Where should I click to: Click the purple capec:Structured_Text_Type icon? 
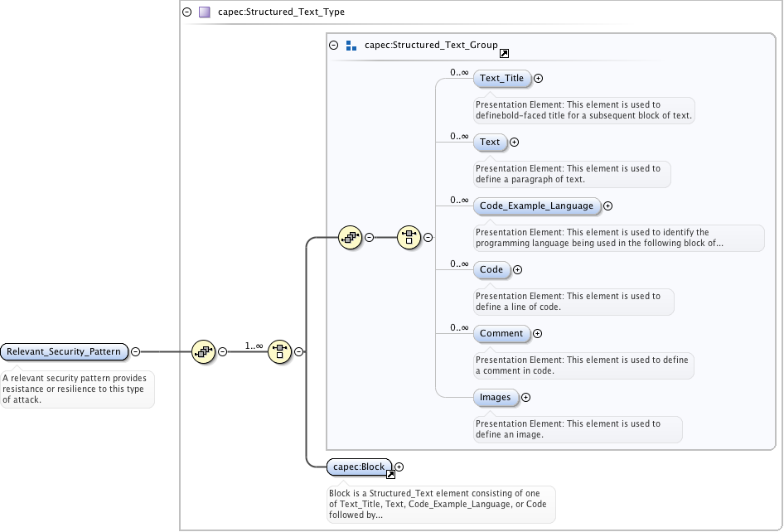(x=204, y=12)
